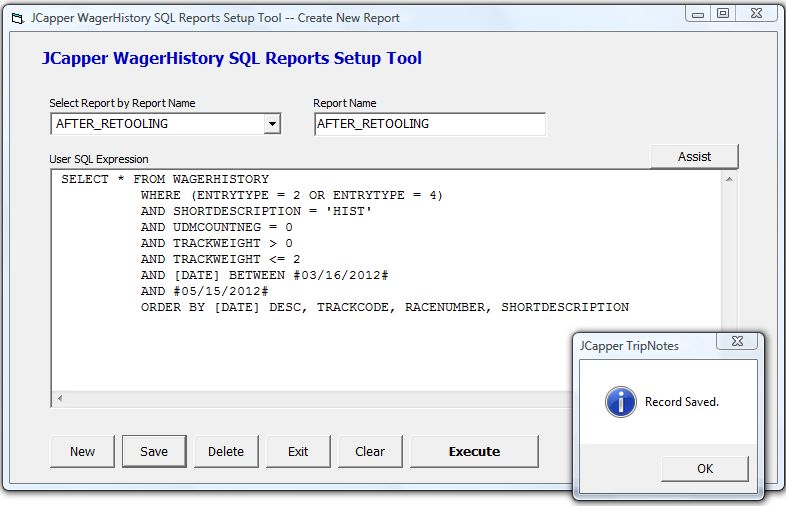Click the information icon in the TripNotes dialog
Screen dimensions: 786x506
point(621,402)
